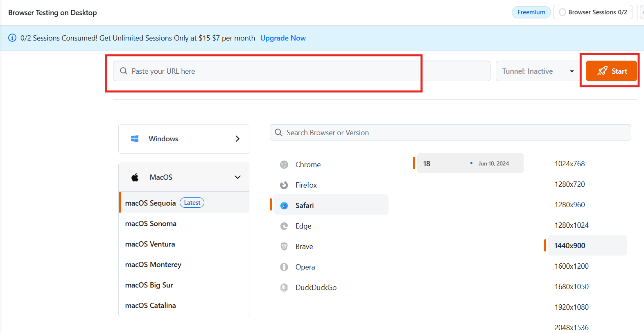Click the Safari compass icon
Viewport: 644px width, 333px height.
click(x=284, y=206)
